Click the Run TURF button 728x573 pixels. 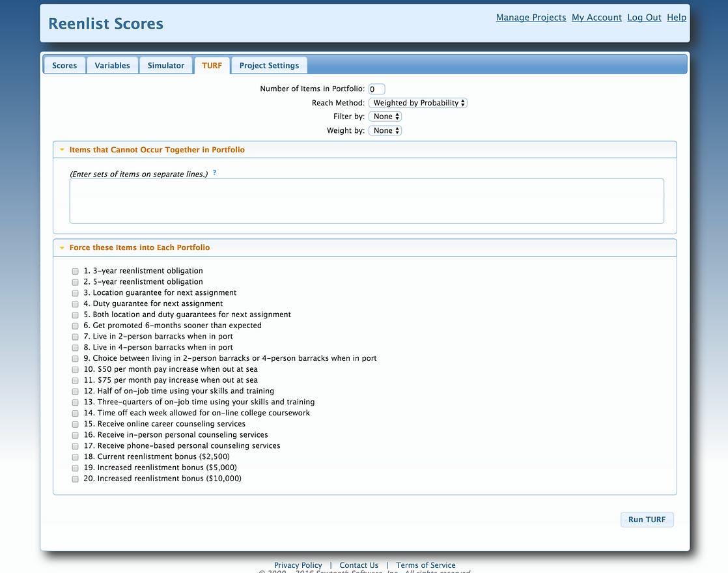point(647,520)
